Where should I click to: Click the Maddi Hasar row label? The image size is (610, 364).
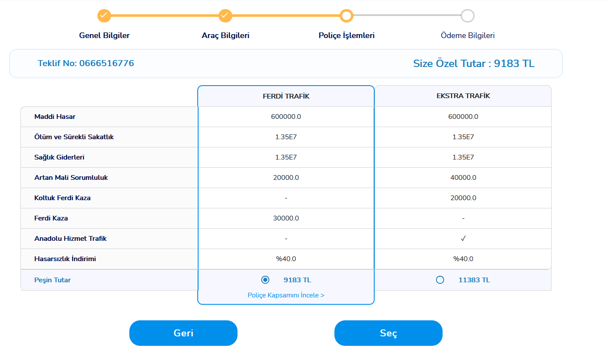click(x=55, y=117)
